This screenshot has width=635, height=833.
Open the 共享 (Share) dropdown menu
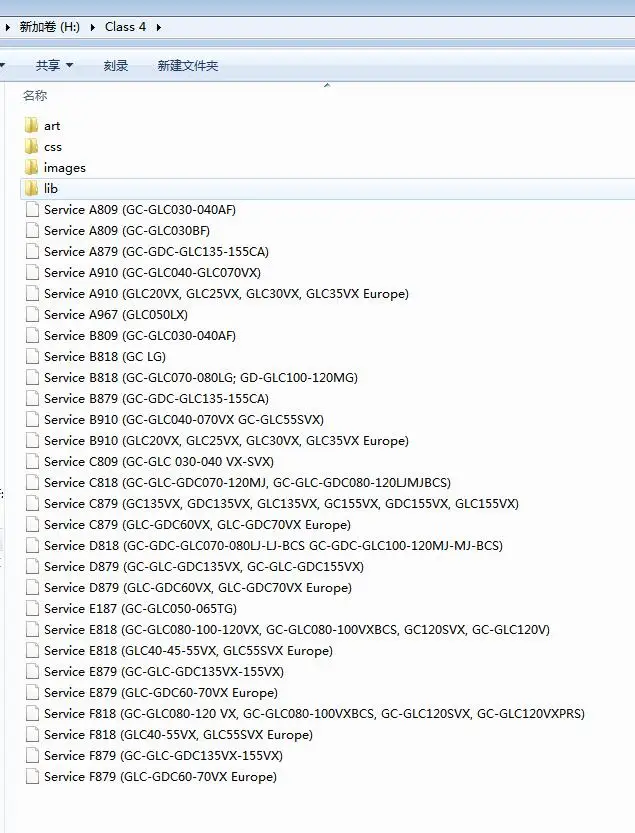[x=54, y=65]
